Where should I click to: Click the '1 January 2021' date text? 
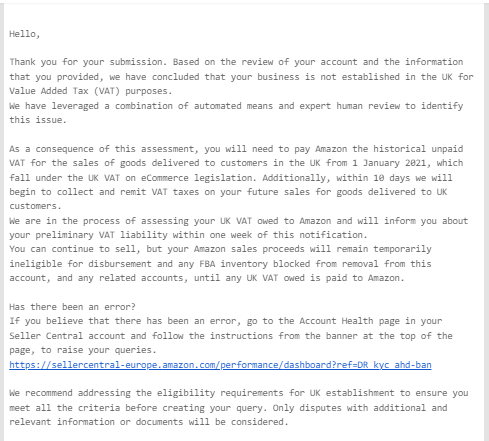click(x=389, y=163)
